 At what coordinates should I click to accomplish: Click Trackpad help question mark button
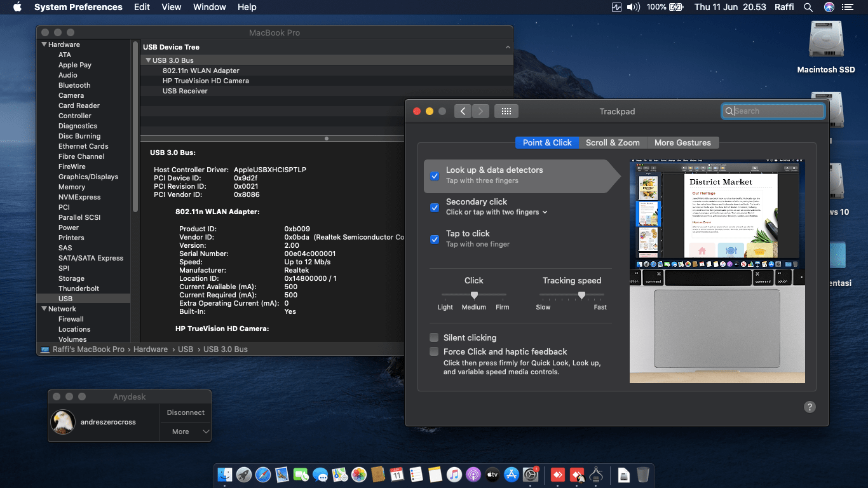pos(810,407)
